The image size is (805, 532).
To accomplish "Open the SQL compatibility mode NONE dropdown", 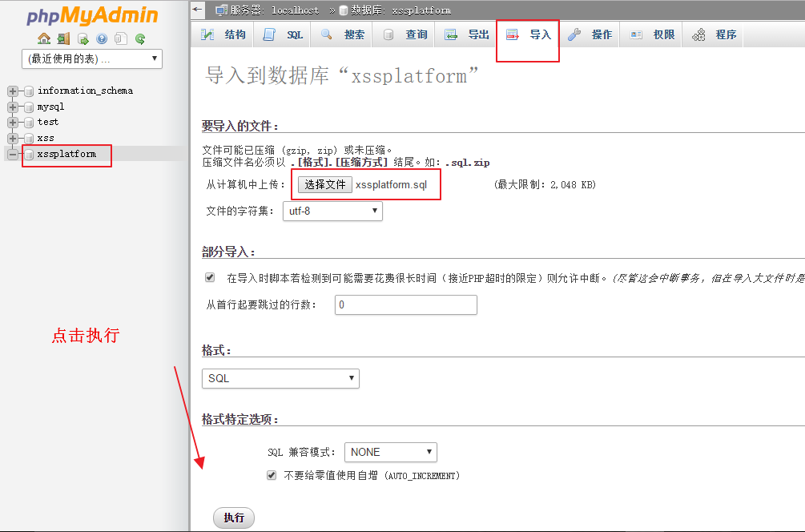I will click(391, 453).
